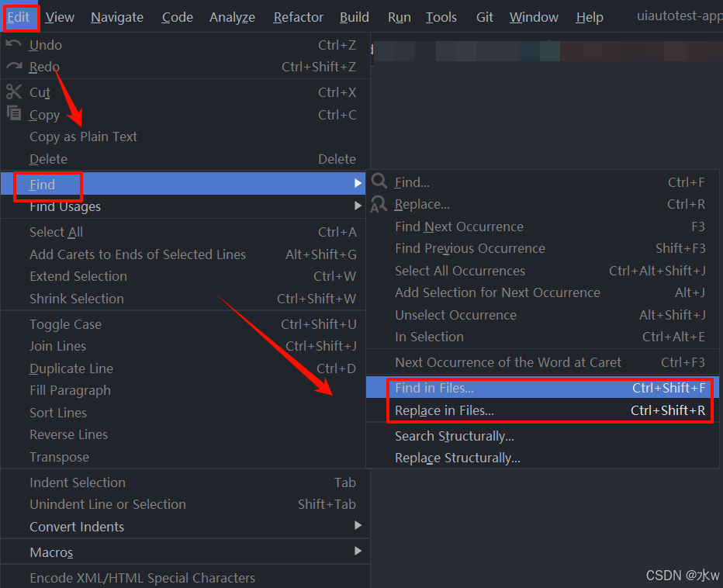Open the Edit menu
The height and width of the screenshot is (588, 723).
19,17
